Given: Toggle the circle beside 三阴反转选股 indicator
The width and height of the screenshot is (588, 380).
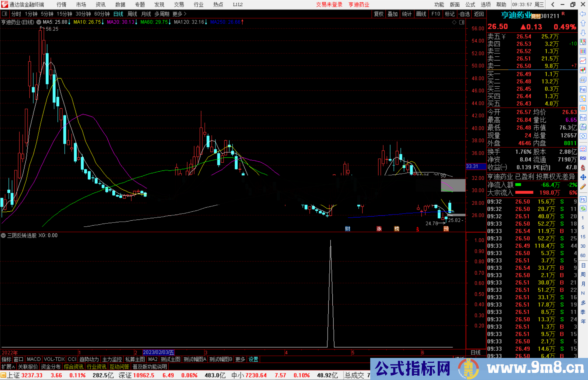Looking at the screenshot, I should [x=4, y=235].
